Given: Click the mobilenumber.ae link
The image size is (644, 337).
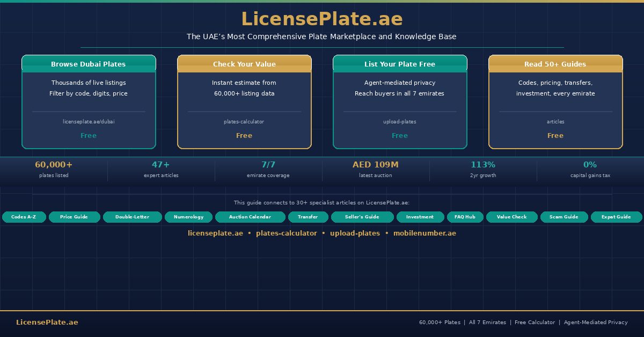Looking at the screenshot, I should [425, 233].
